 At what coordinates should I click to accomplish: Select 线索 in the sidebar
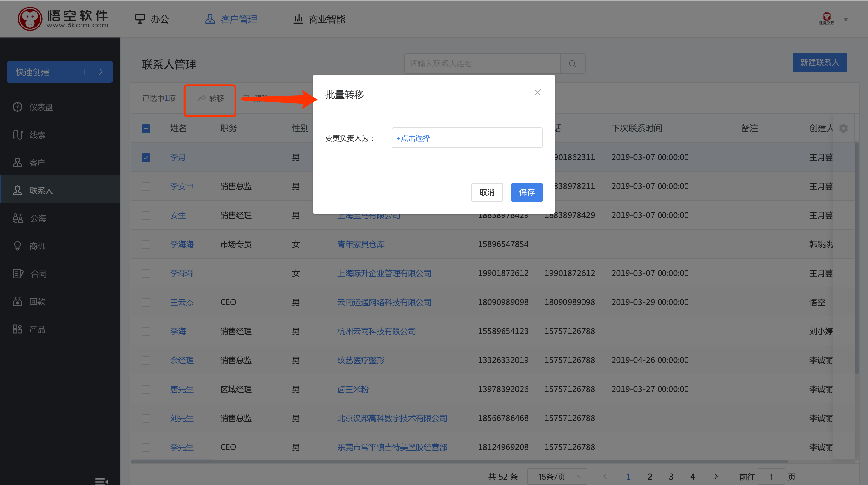point(60,135)
